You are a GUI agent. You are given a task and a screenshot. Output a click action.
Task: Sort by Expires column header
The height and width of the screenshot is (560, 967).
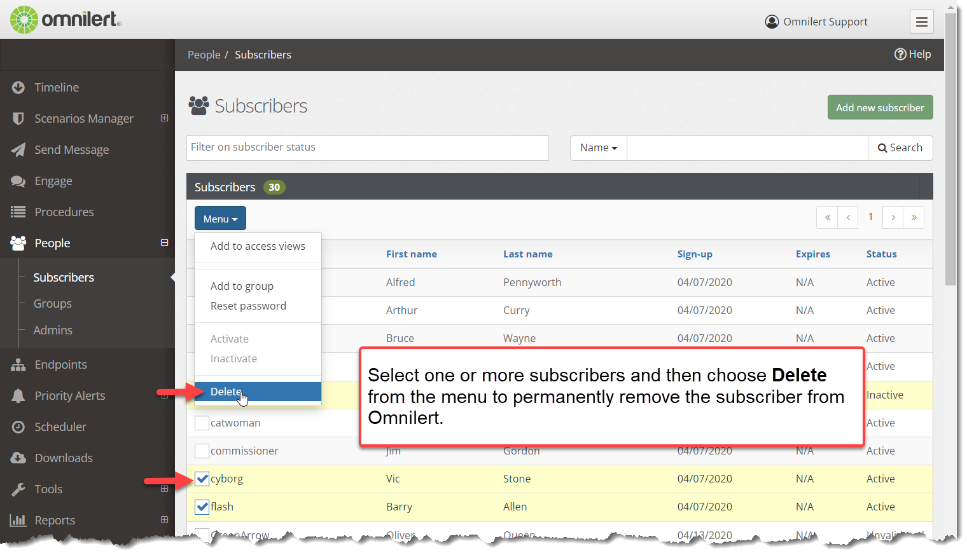812,254
